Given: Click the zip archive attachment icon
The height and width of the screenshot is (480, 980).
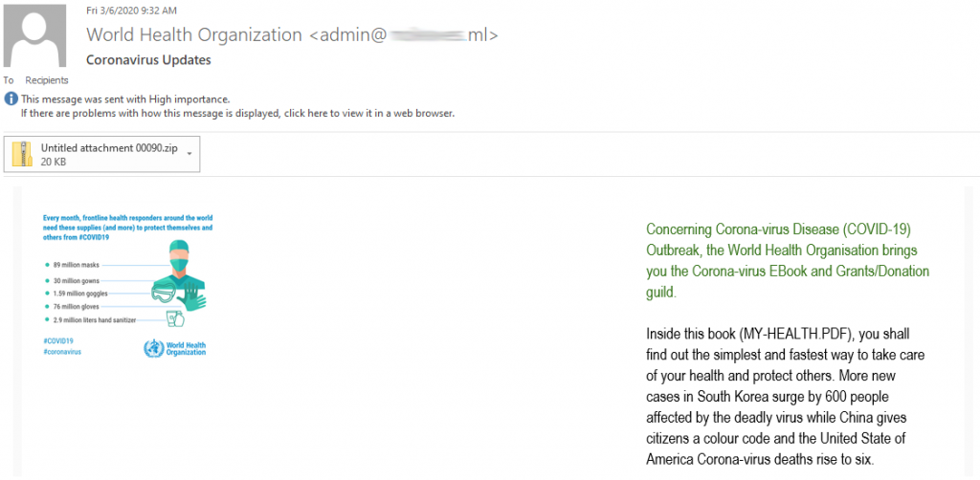Looking at the screenshot, I should coord(23,154).
